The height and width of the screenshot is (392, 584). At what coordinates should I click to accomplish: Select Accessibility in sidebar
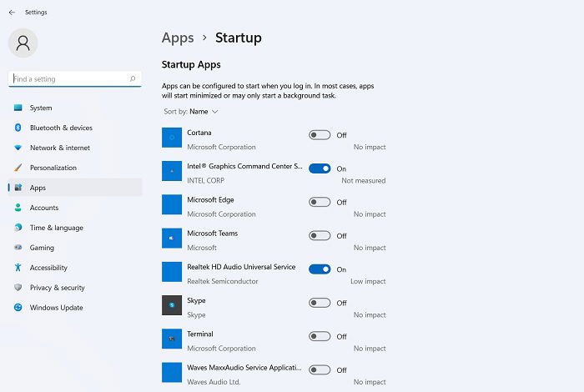coord(75,267)
